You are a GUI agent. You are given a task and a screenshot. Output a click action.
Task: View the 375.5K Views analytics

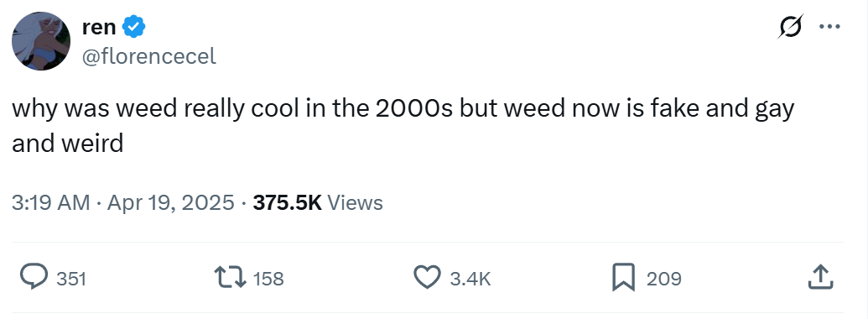pos(318,202)
